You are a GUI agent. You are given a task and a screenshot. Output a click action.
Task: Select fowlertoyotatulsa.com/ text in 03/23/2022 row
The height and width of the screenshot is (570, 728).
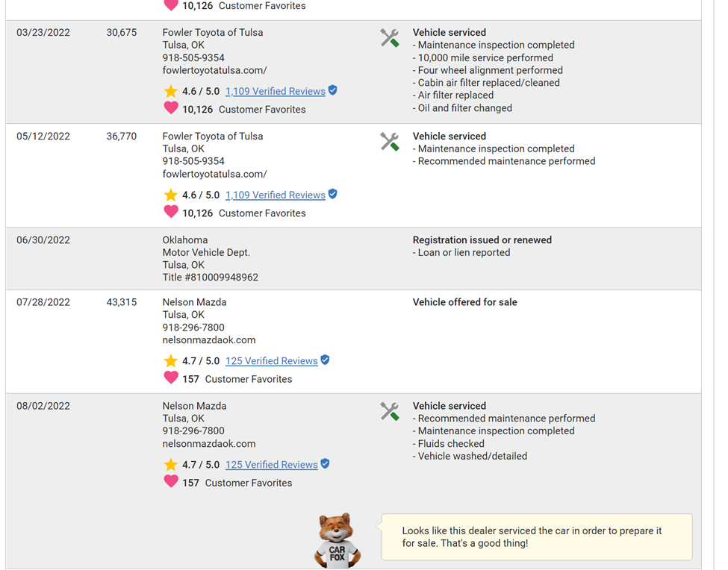coord(214,70)
